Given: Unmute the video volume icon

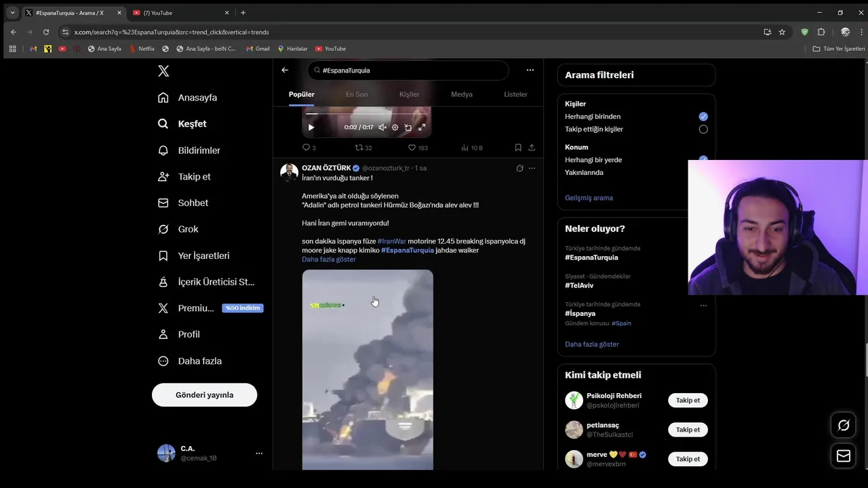Looking at the screenshot, I should [x=382, y=127].
